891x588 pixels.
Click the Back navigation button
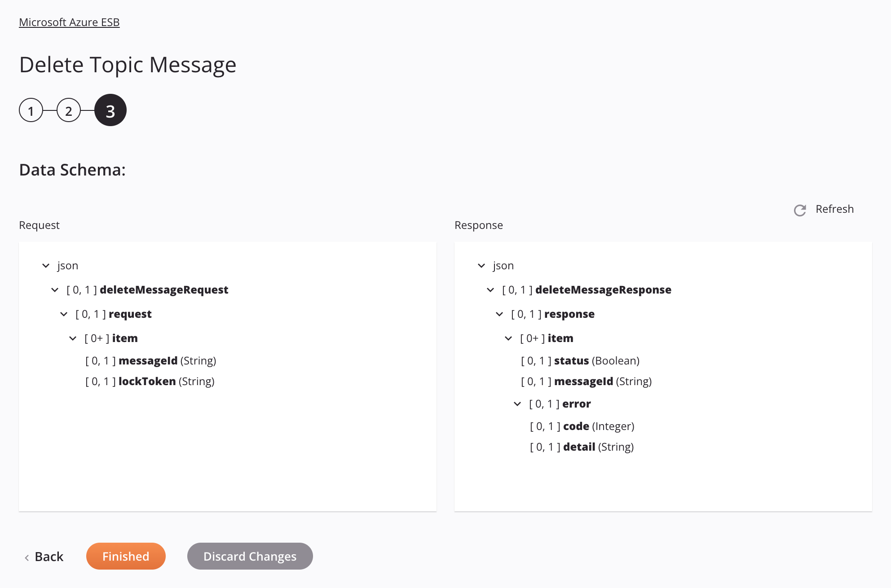47,556
